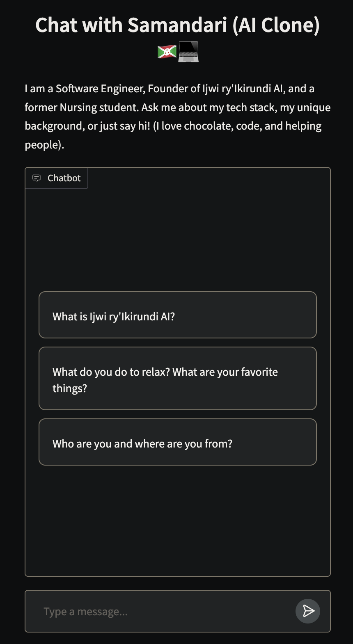Viewport: 353px width, 644px height.
Task: Open the Chatbot conversation panel
Action: coord(56,178)
